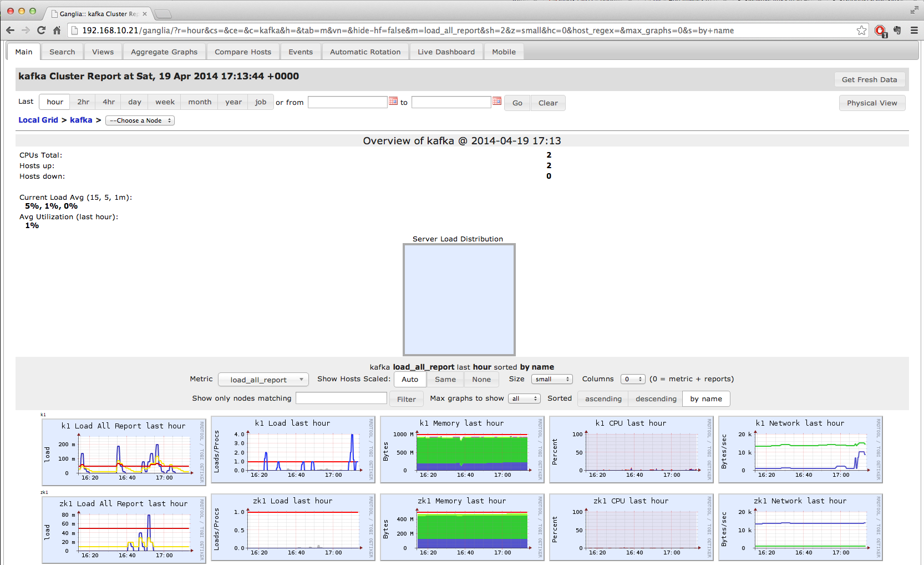Open 'Max graphs to show' dropdown
Viewport: 924px width, 565px height.
click(x=524, y=398)
